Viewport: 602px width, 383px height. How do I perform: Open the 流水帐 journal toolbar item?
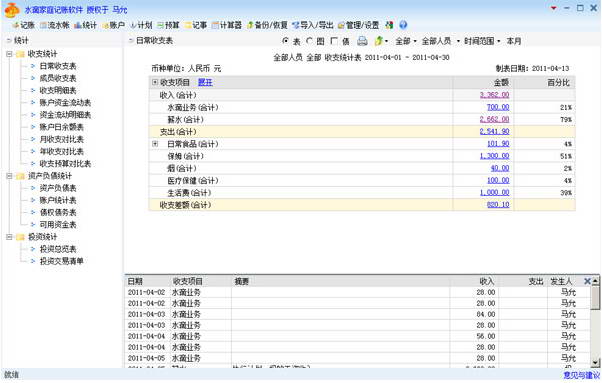point(55,25)
